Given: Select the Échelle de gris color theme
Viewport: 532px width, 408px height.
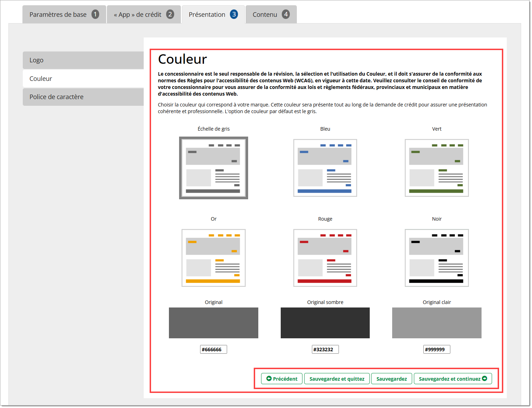Looking at the screenshot, I should [213, 168].
